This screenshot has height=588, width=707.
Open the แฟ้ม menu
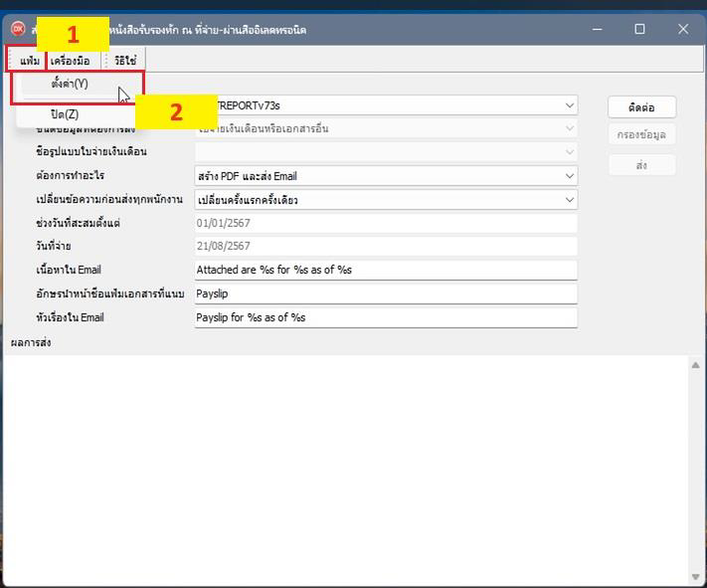click(x=29, y=61)
